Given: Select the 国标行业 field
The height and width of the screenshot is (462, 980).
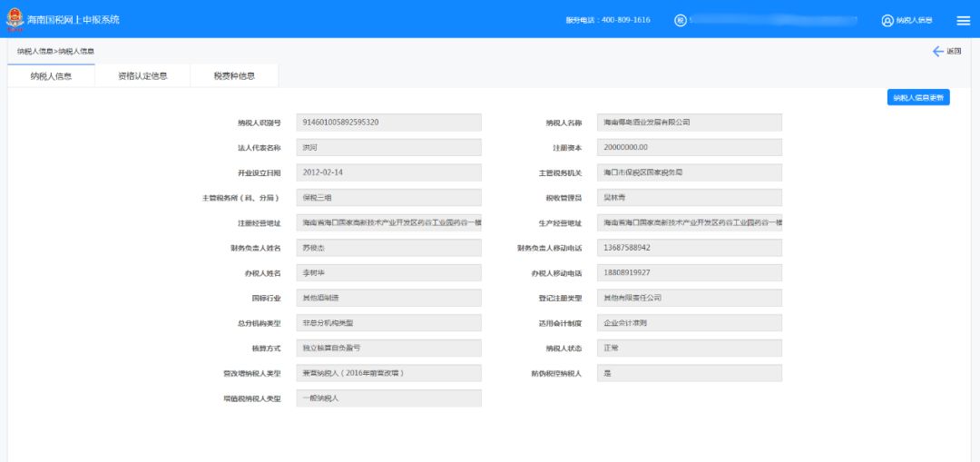Looking at the screenshot, I should pos(388,299).
